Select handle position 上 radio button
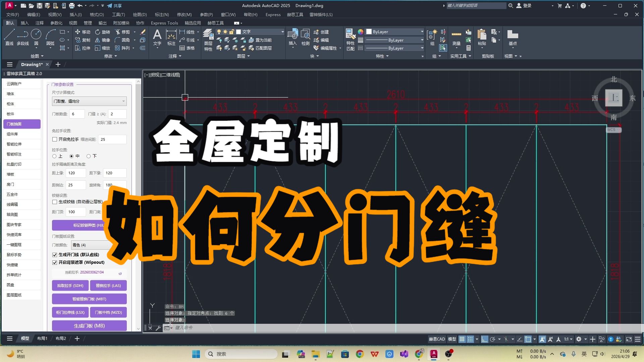Screen dimensions: 644x362 pos(54,156)
